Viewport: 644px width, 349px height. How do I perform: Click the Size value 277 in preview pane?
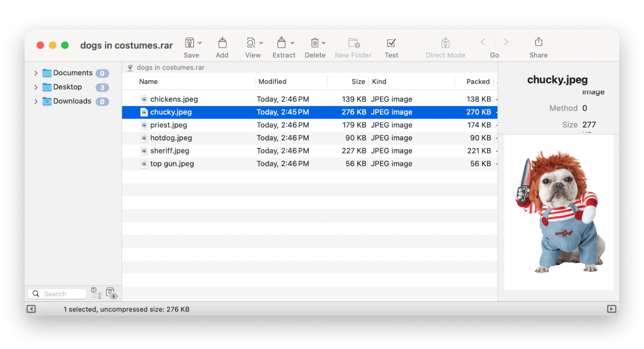tap(589, 125)
